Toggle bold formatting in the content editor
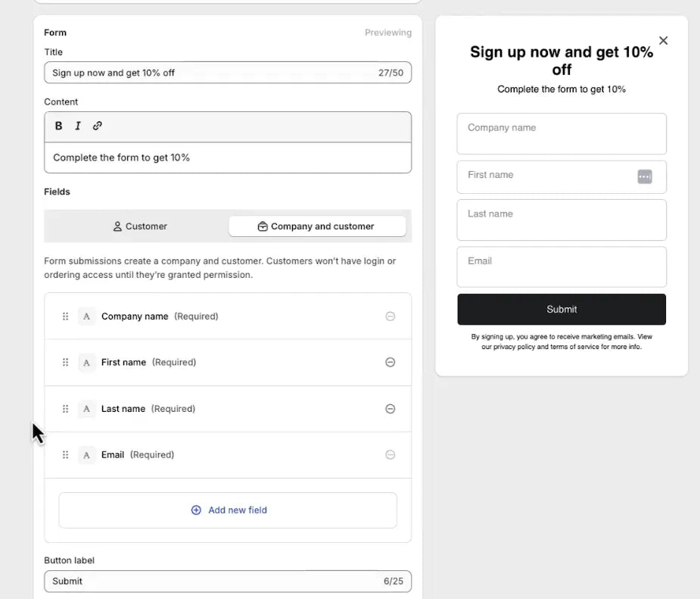700x599 pixels. click(x=58, y=126)
